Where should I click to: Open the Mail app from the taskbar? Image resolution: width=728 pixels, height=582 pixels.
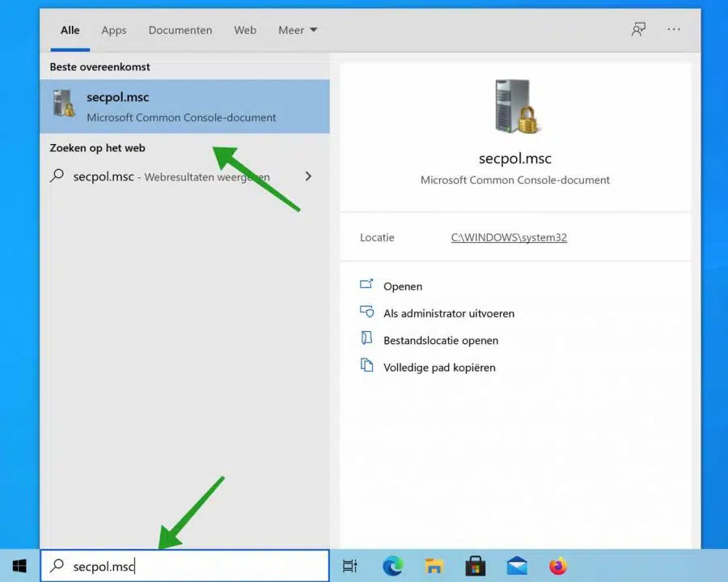(517, 566)
